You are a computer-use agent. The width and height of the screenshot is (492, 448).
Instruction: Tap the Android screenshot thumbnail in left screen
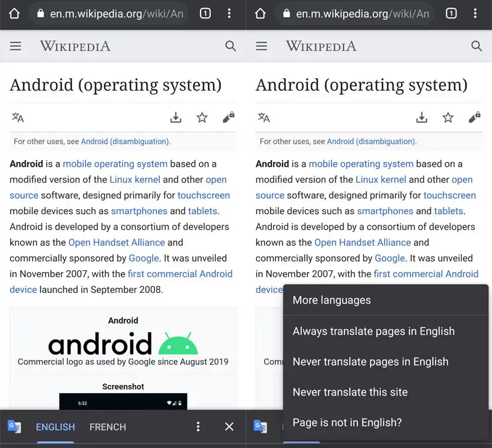coord(123,401)
